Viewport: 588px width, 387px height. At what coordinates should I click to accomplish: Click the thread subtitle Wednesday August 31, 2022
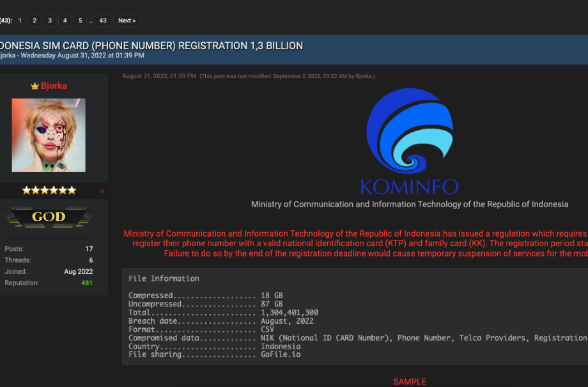point(82,56)
